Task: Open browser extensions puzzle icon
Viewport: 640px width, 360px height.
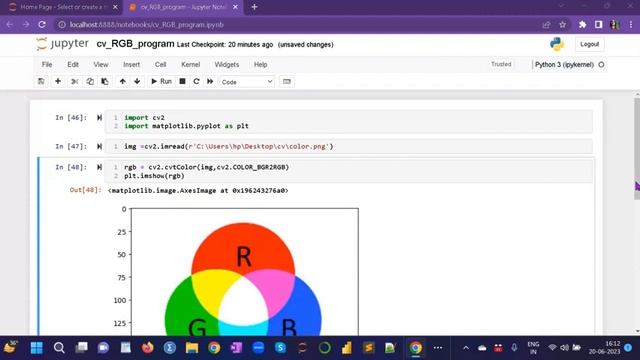Action: click(582, 24)
